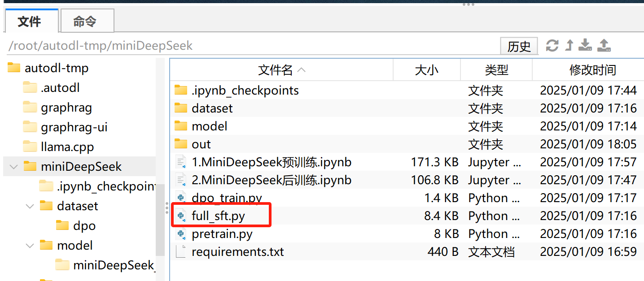
Task: Click the llama.cpp folder icon in tree
Action: click(30, 147)
